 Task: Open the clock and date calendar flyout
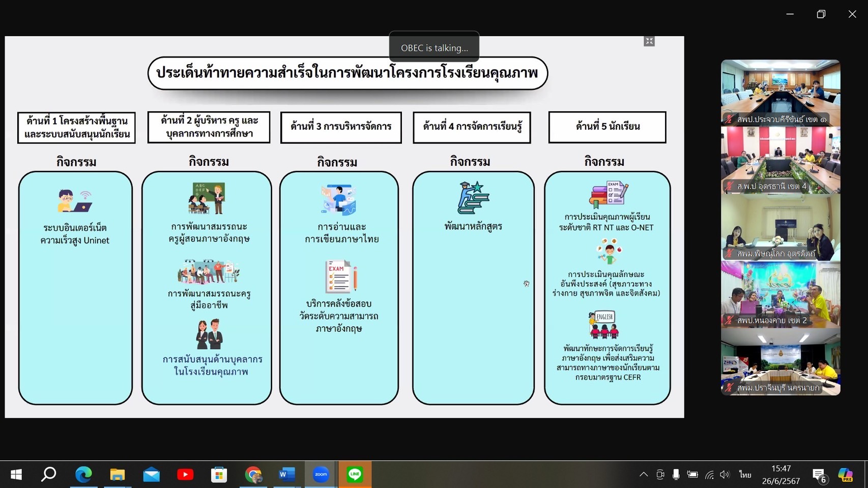point(781,474)
